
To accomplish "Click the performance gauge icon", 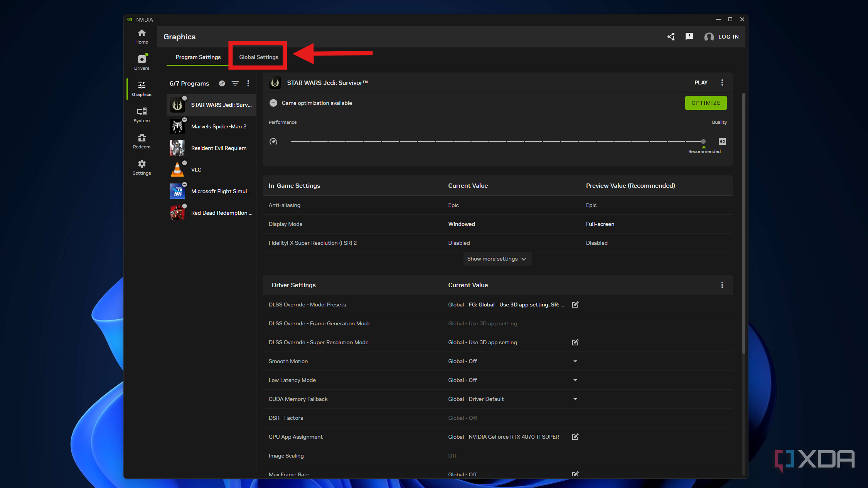I will coord(273,141).
